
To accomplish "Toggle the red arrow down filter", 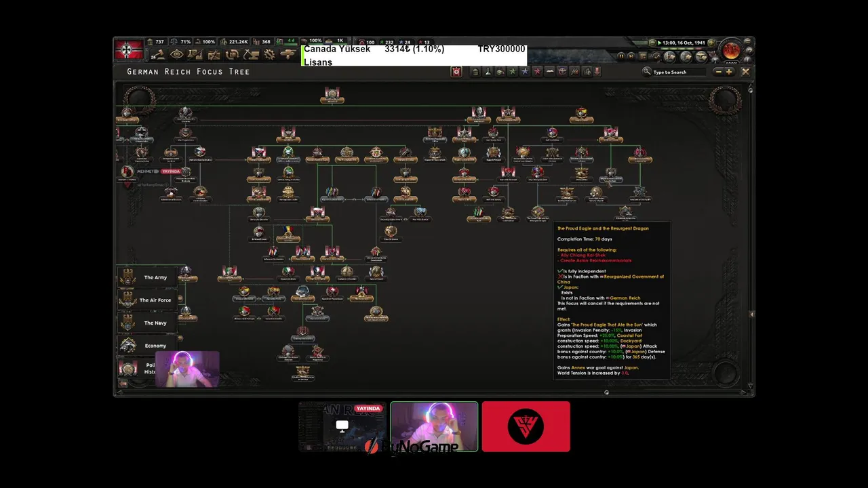I will click(x=597, y=72).
